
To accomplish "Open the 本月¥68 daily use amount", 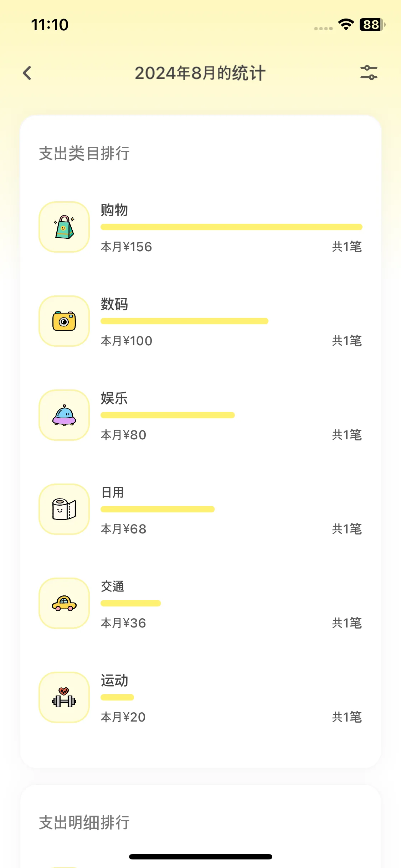I will (x=124, y=529).
